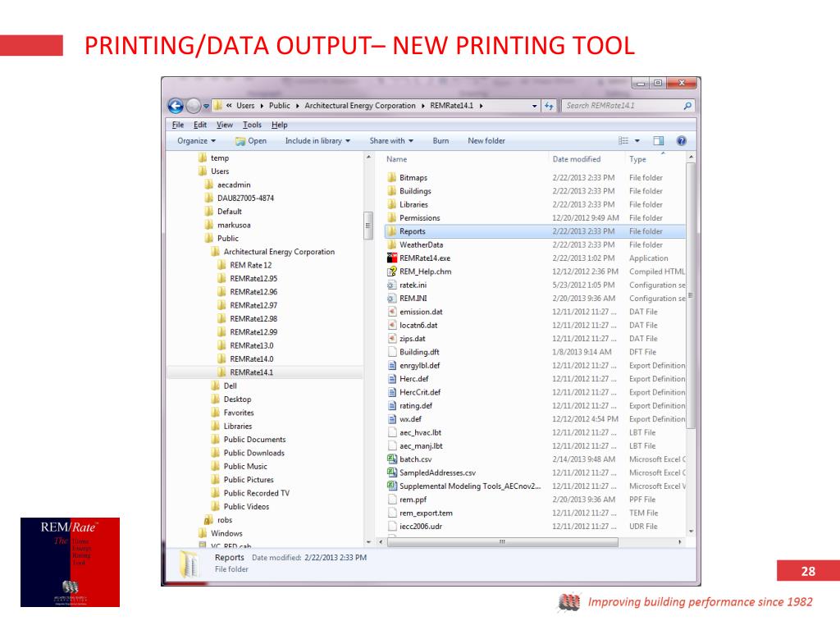Select REMRate12.98 in the tree
Screen dimensions: 840x630
[x=248, y=319]
